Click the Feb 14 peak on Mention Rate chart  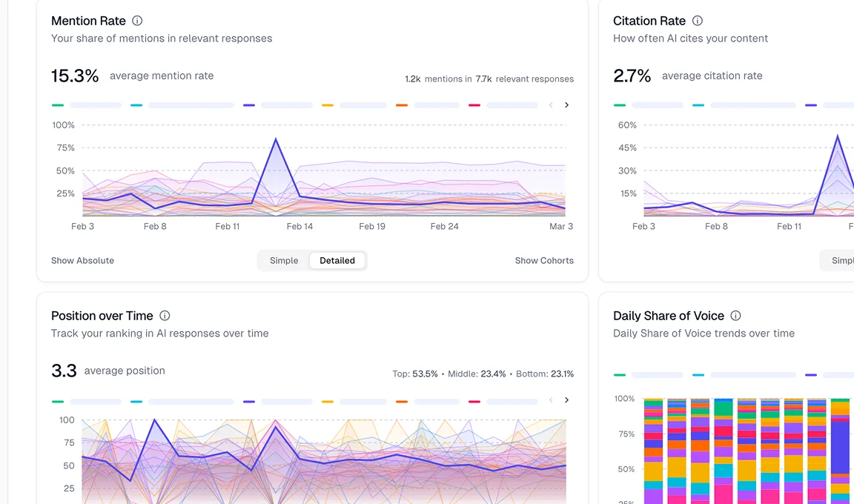coord(276,139)
